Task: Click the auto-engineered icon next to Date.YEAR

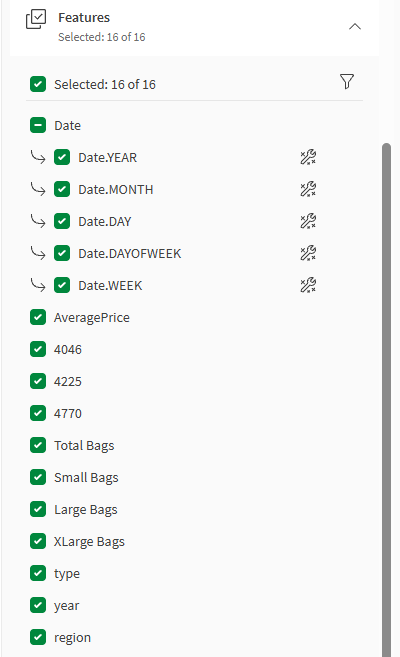Action: click(x=308, y=158)
